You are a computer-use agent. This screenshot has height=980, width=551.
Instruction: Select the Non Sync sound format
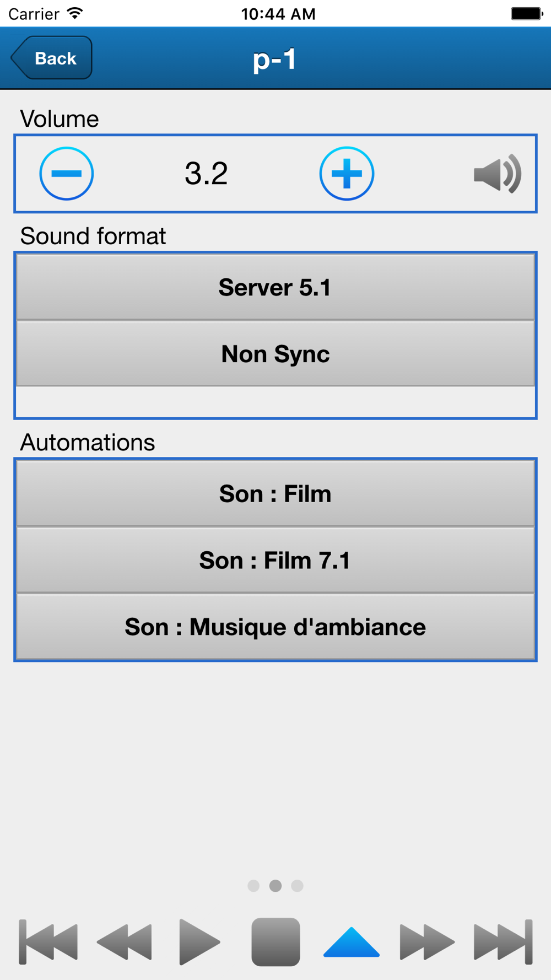coord(275,354)
